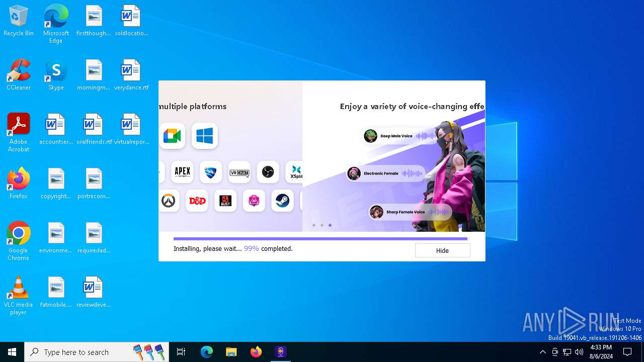Select the Deep Male Voice card
Screen dimensions: 644x362
(x=400, y=136)
